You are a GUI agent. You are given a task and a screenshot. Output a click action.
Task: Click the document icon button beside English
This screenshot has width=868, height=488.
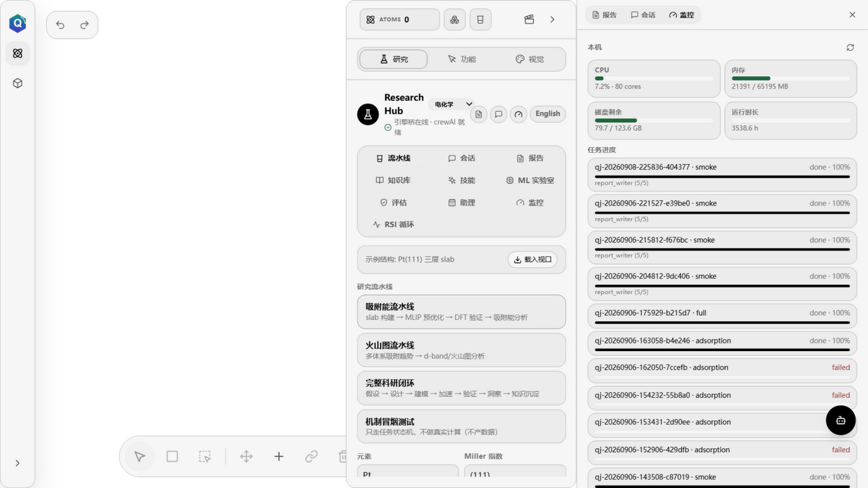coord(479,114)
